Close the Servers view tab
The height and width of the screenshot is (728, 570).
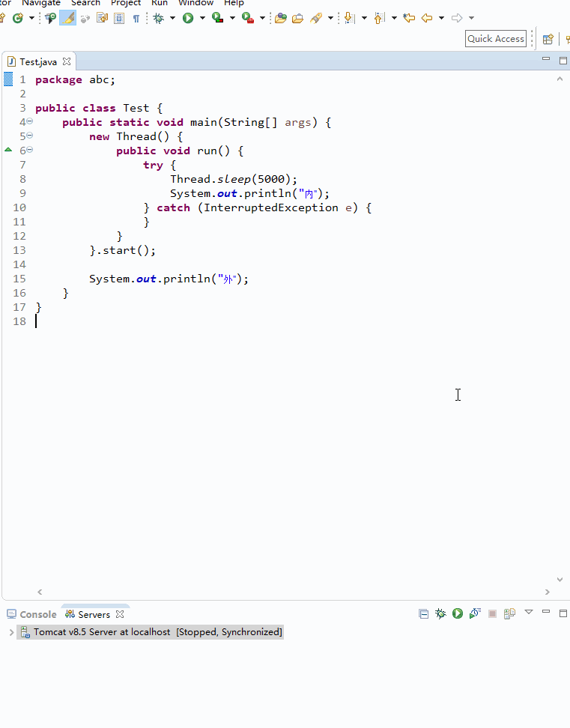120,614
